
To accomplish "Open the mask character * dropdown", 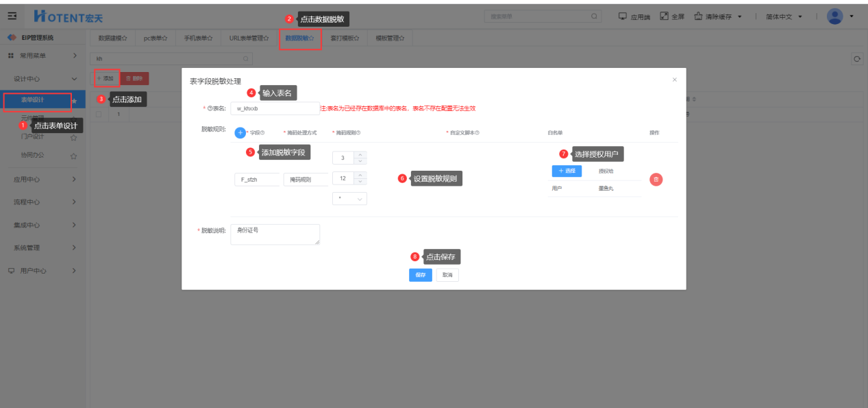I will [349, 198].
